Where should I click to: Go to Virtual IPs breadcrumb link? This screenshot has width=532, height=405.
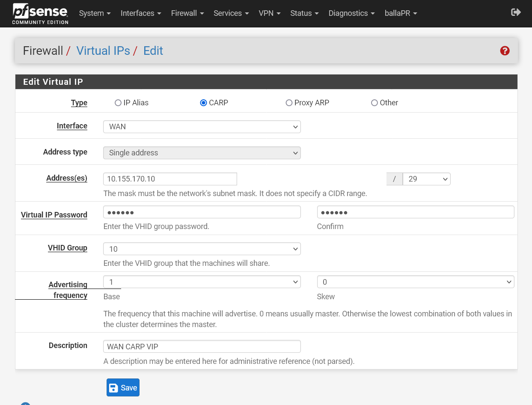pyautogui.click(x=103, y=51)
